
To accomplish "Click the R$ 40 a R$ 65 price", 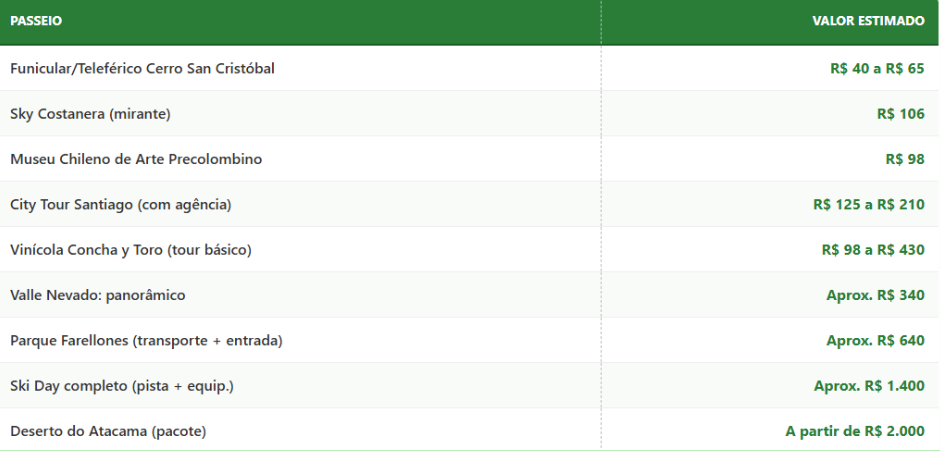I will (877, 68).
